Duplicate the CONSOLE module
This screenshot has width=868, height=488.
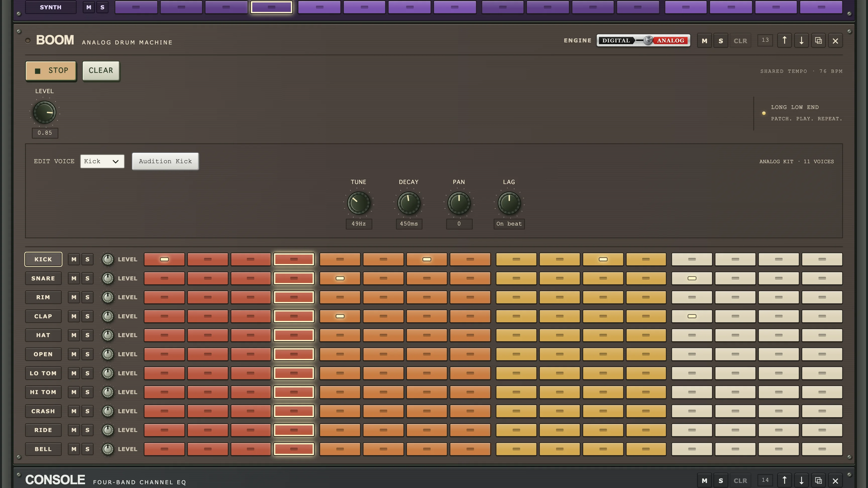(x=818, y=480)
